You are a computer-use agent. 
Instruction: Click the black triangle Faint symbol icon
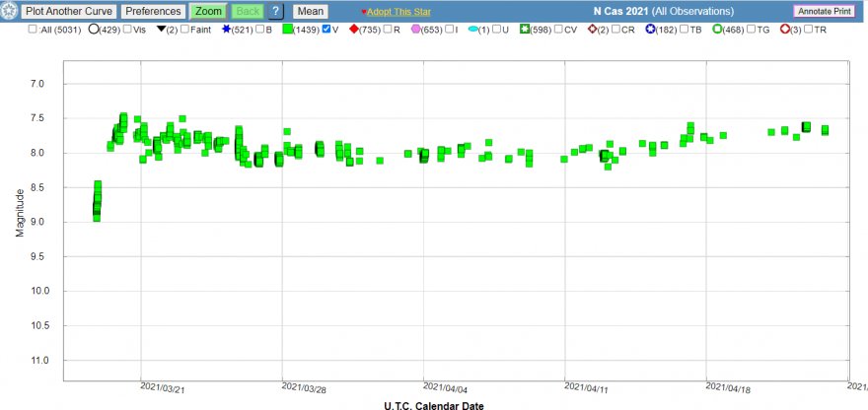pos(159,30)
